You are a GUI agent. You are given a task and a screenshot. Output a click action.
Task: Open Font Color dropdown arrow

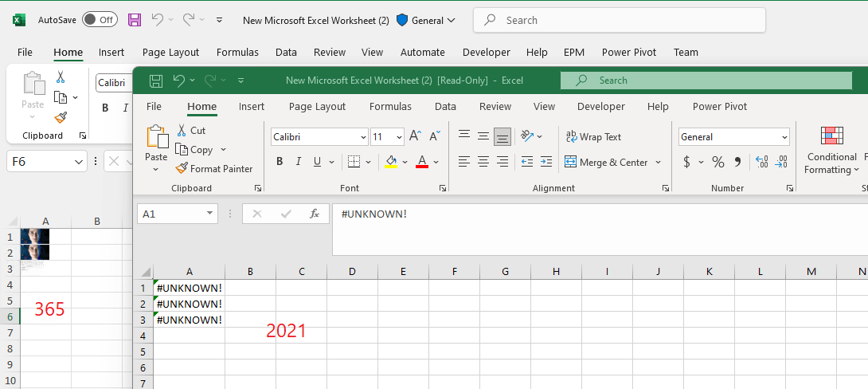[436, 162]
